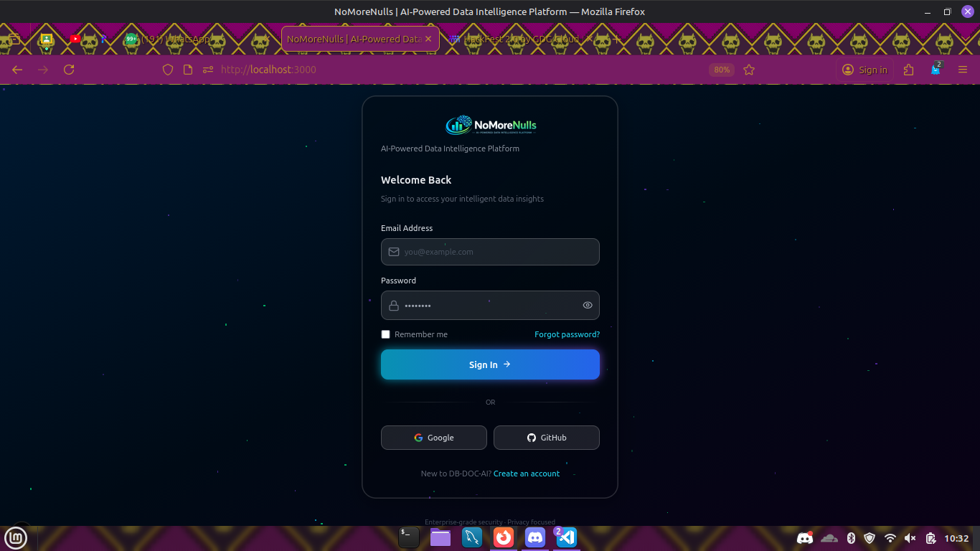Sign in with GitHub
980x551 pixels.
[546, 438]
